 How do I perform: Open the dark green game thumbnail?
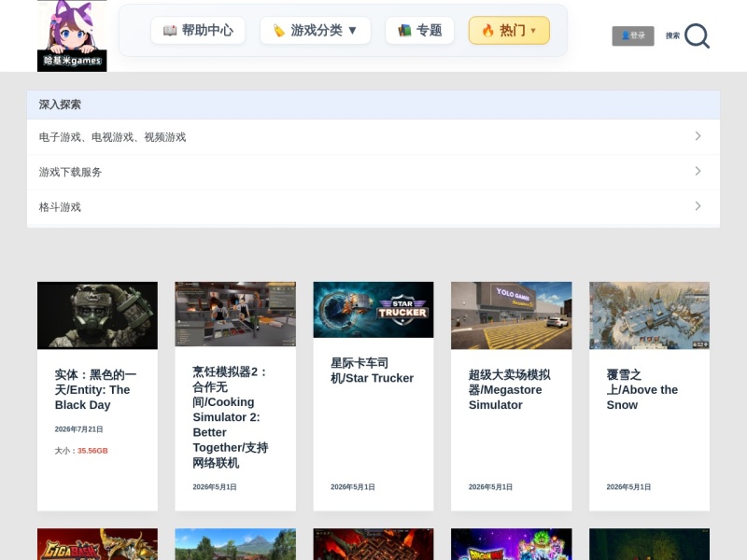coord(649,544)
